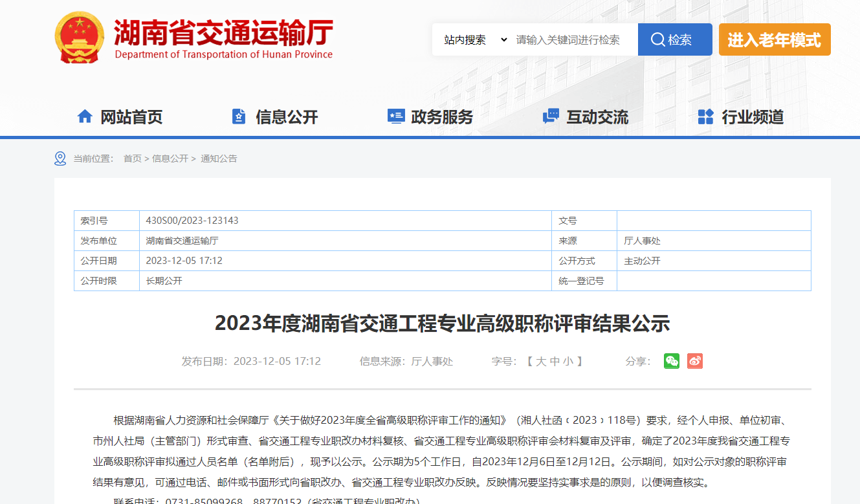Click the location pin icon in breadcrumb
The height and width of the screenshot is (504, 860).
coord(60,159)
